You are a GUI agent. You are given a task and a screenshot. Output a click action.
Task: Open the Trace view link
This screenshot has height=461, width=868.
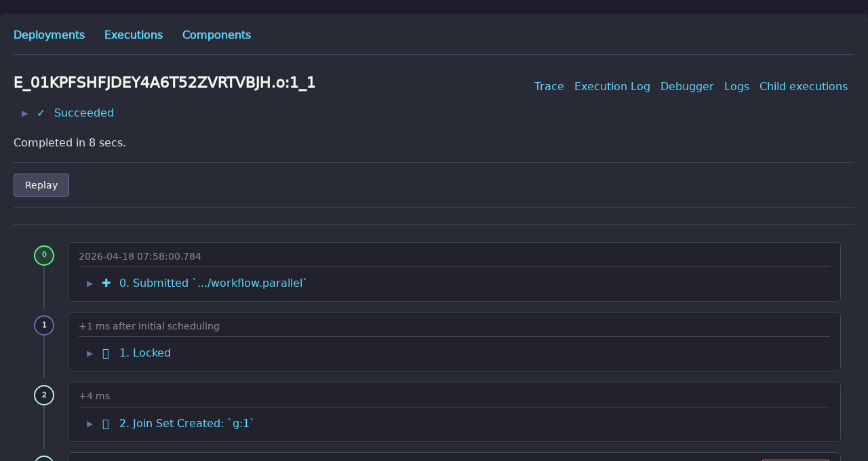549,87
